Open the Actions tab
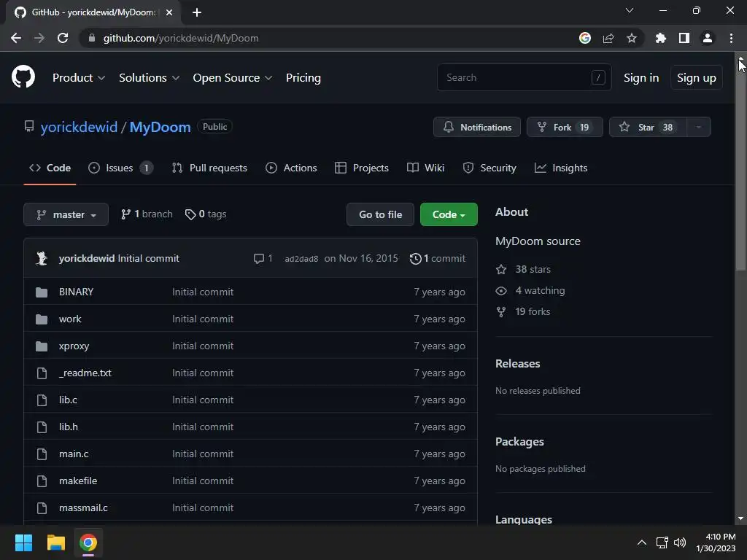The height and width of the screenshot is (560, 747). click(291, 168)
